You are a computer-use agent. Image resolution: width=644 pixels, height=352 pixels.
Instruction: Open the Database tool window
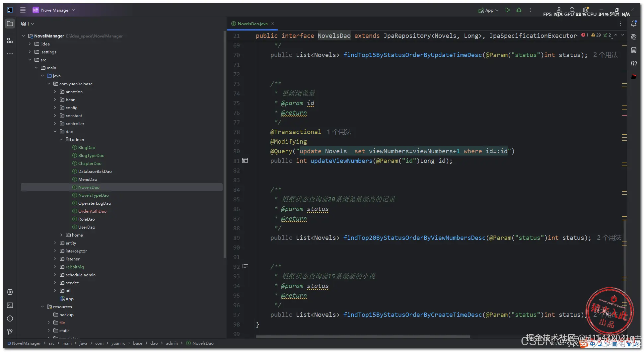coord(634,50)
